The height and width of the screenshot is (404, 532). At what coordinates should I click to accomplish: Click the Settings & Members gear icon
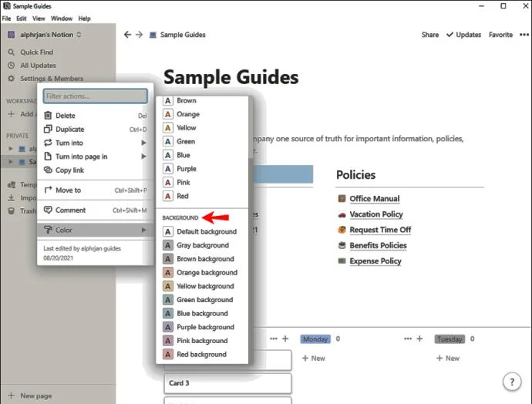pos(12,79)
